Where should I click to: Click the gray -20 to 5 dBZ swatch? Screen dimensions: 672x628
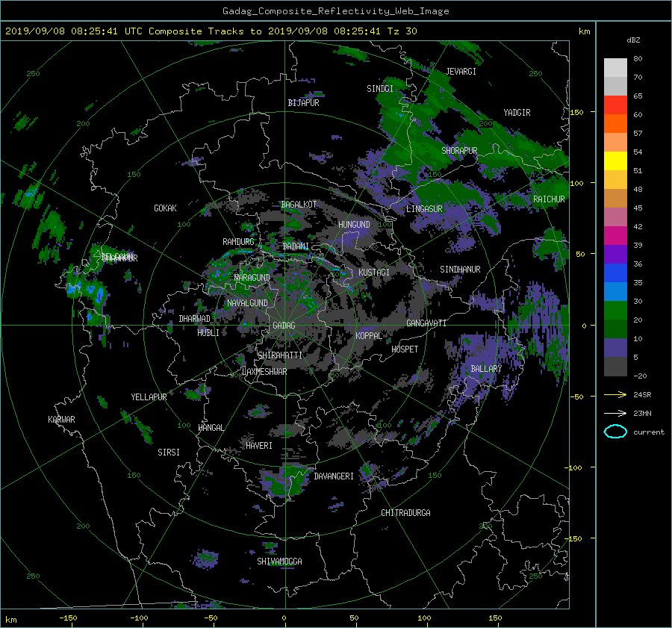tap(615, 367)
